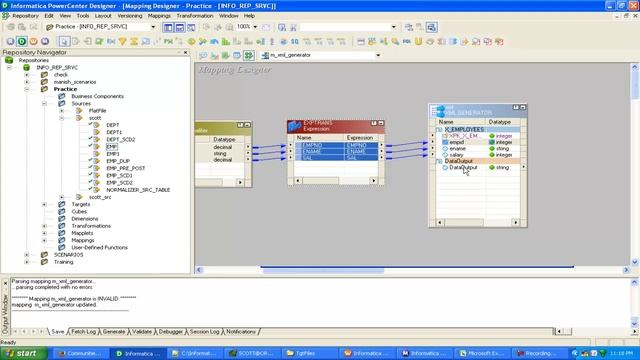The image size is (640, 360).
Task: Open the Mappings menu
Action: [159, 16]
